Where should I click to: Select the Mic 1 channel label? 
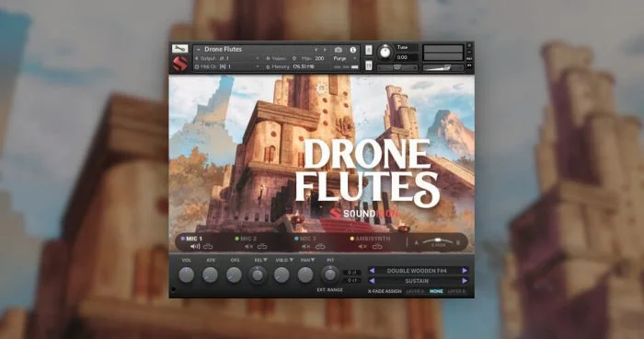click(194, 239)
